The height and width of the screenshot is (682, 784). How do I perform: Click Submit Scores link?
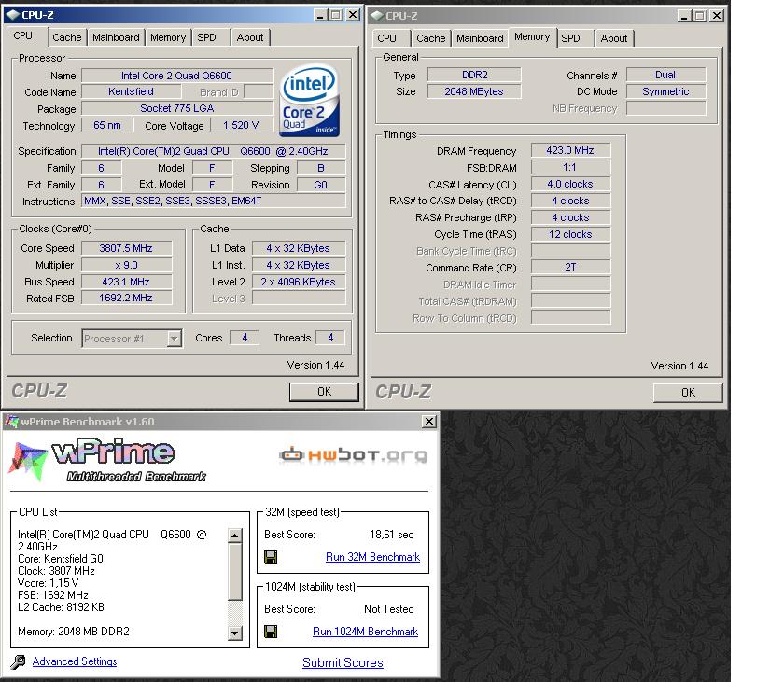(x=343, y=663)
